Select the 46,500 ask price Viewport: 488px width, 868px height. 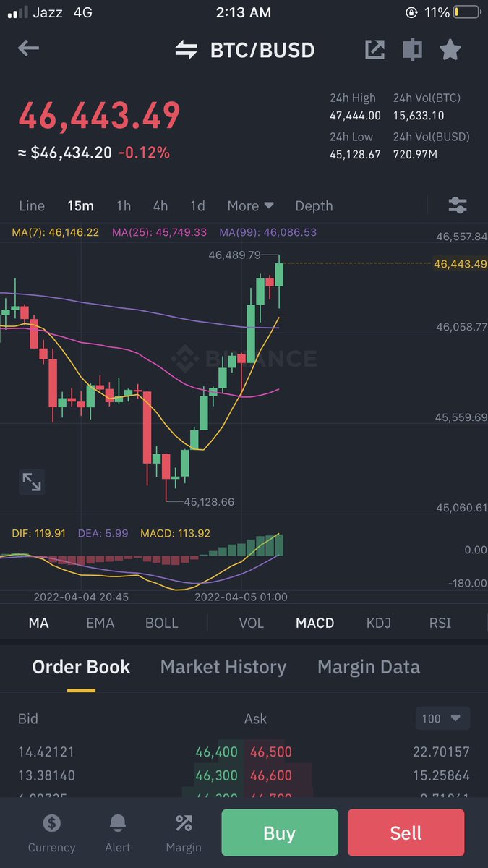click(x=271, y=752)
